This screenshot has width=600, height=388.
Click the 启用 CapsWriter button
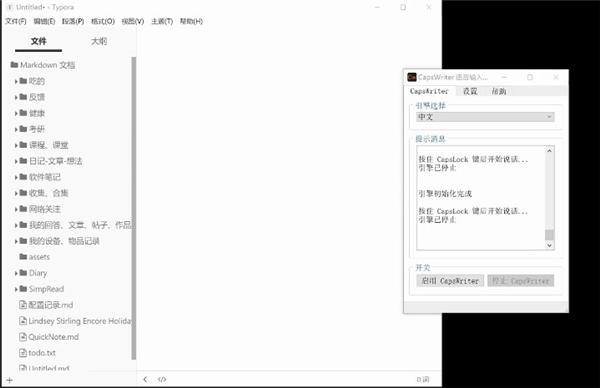coord(450,281)
